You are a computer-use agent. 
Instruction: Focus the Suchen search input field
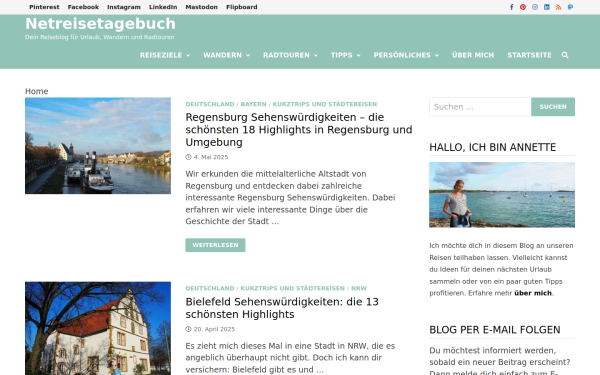click(x=480, y=107)
